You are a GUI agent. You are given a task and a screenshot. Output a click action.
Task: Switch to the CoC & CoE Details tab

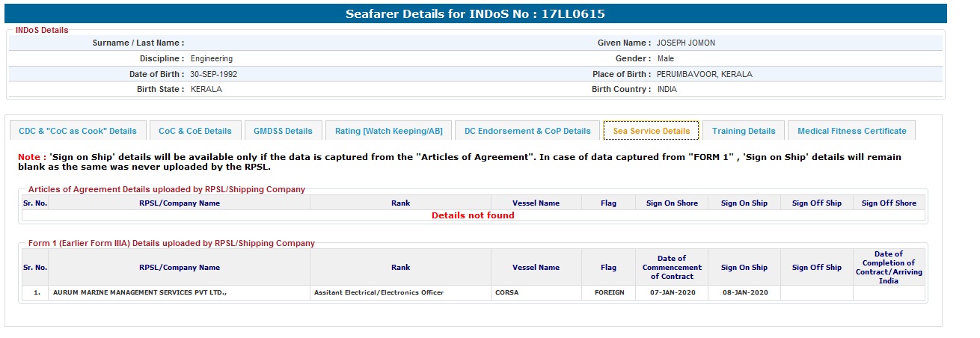pos(195,131)
